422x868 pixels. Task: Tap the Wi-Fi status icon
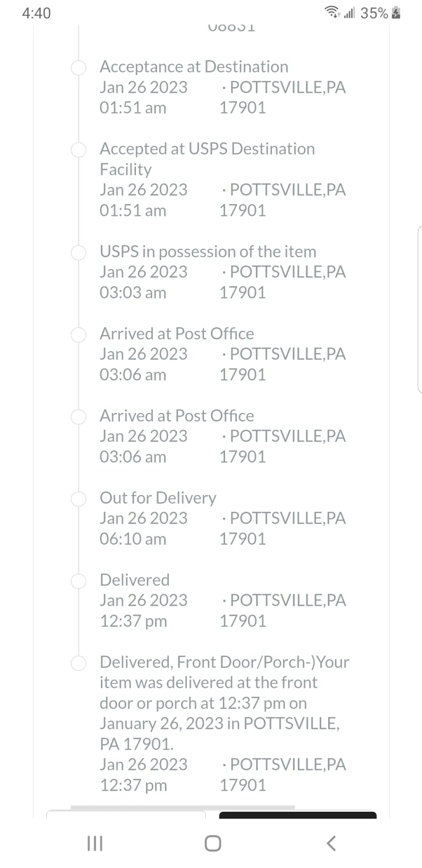coord(332,13)
